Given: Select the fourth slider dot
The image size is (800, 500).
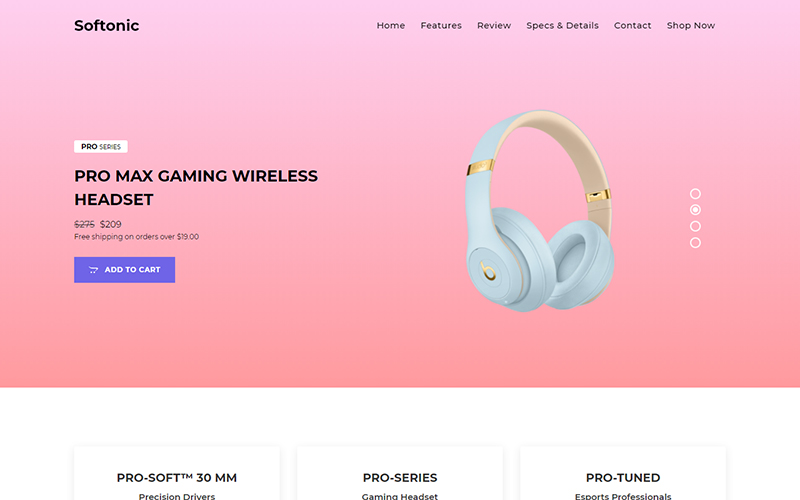Looking at the screenshot, I should (x=695, y=242).
